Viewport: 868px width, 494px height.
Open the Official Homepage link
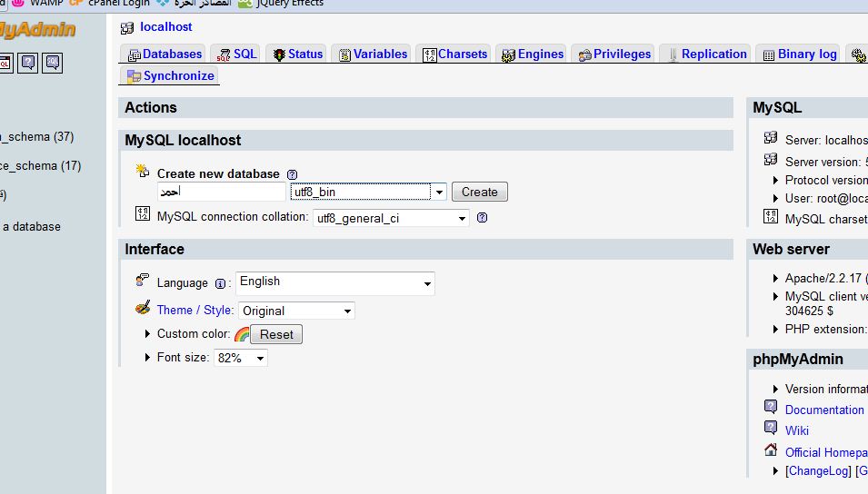826,452
